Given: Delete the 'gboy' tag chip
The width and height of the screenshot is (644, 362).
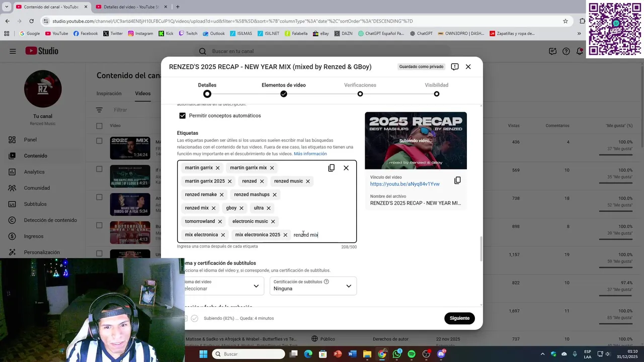Looking at the screenshot, I should tap(241, 208).
